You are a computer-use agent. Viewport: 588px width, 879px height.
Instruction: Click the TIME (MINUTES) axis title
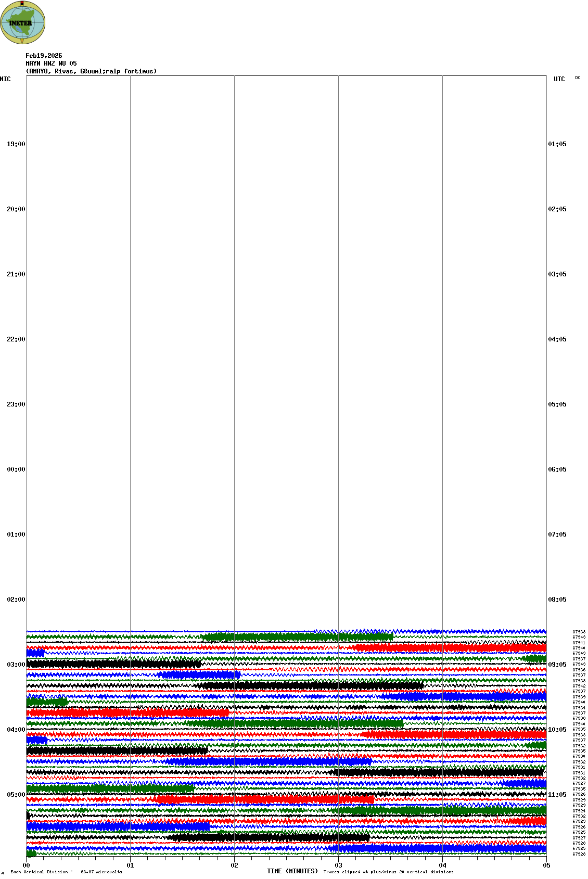(292, 871)
